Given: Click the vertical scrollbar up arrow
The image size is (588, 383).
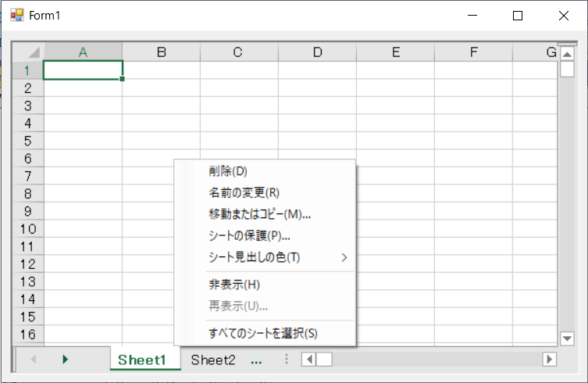Looking at the screenshot, I should (x=567, y=54).
